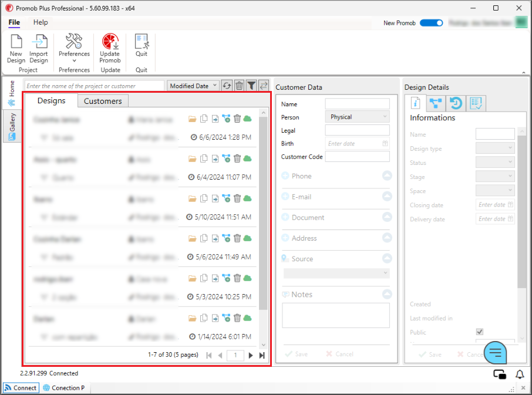Click the Birth date field
This screenshot has width=532, height=395.
pos(357,143)
